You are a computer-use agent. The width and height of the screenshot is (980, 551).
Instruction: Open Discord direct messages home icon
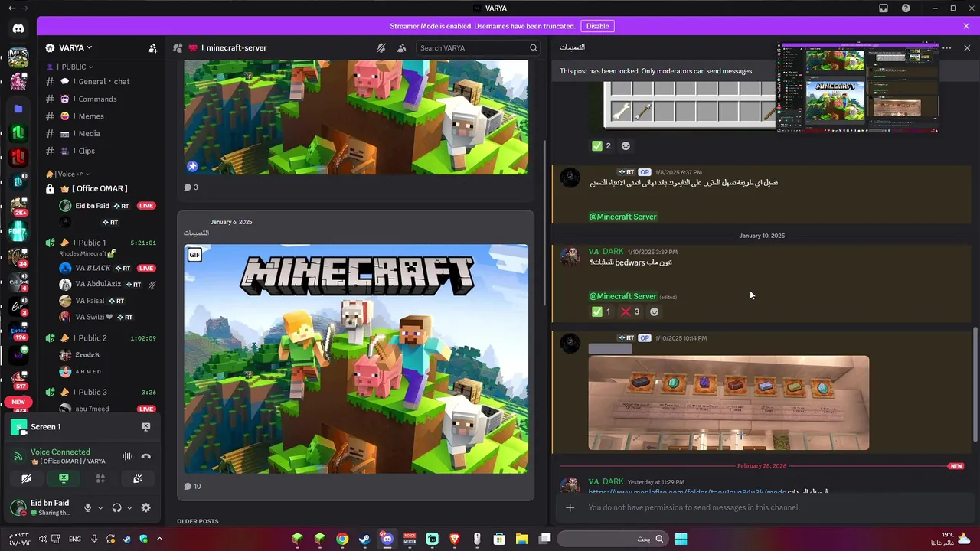(18, 28)
